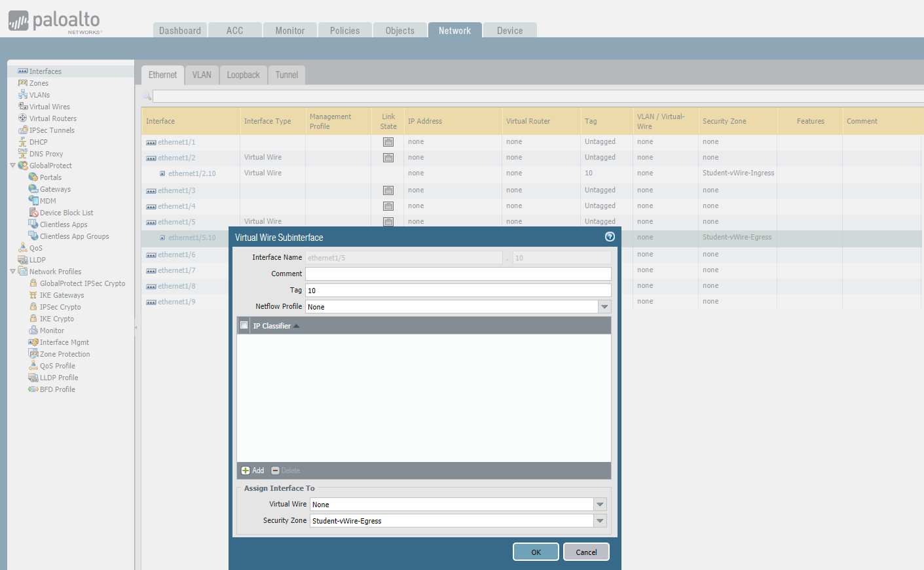Expand the Security Zone dropdown
Screen dimensions: 924x570
click(x=600, y=521)
